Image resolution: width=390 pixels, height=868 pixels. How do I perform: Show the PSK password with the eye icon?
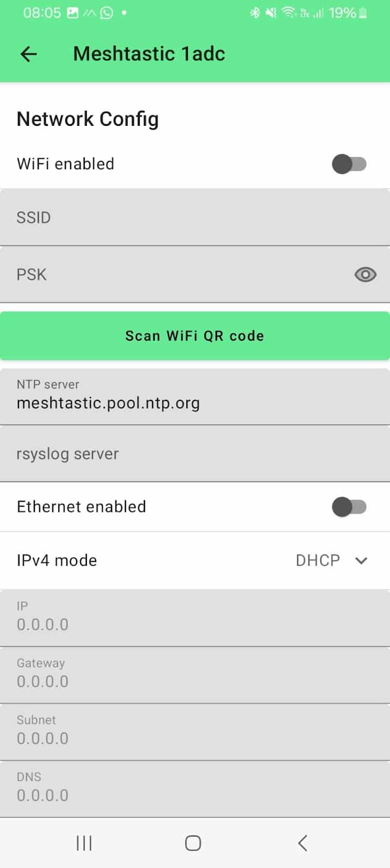click(x=365, y=275)
